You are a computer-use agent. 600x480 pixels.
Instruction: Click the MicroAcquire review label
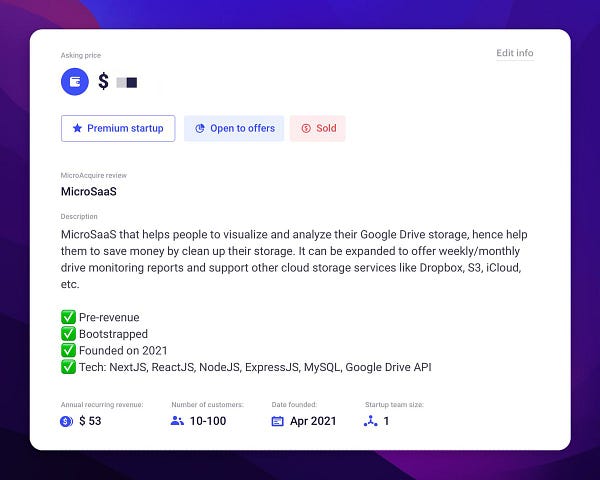pyautogui.click(x=94, y=175)
